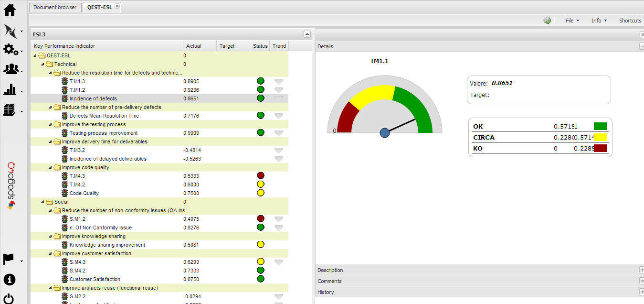Image resolution: width=644 pixels, height=304 pixels.
Task: Select the QEST-ESL tab
Action: coord(99,7)
